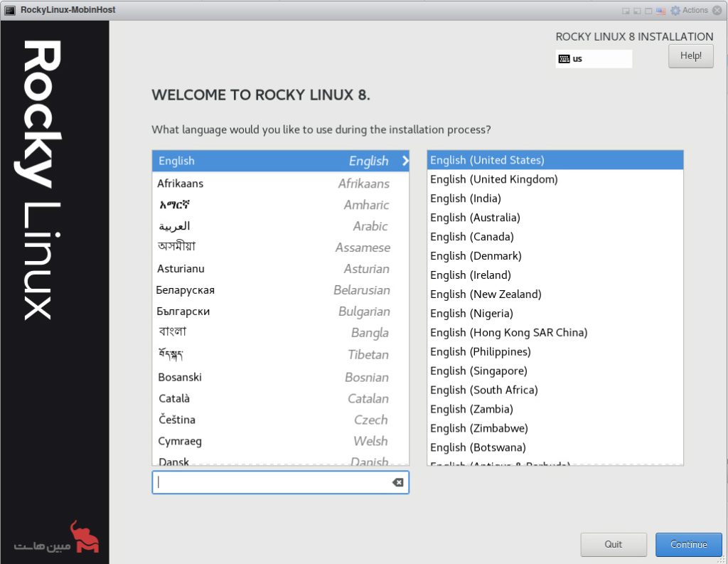Quit the installer
The width and height of the screenshot is (728, 564).
click(614, 544)
